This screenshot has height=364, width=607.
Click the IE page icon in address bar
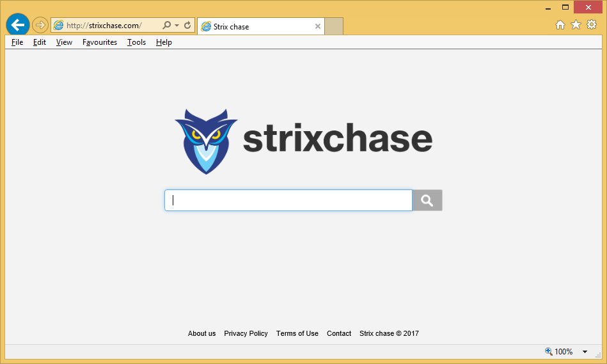(x=58, y=26)
